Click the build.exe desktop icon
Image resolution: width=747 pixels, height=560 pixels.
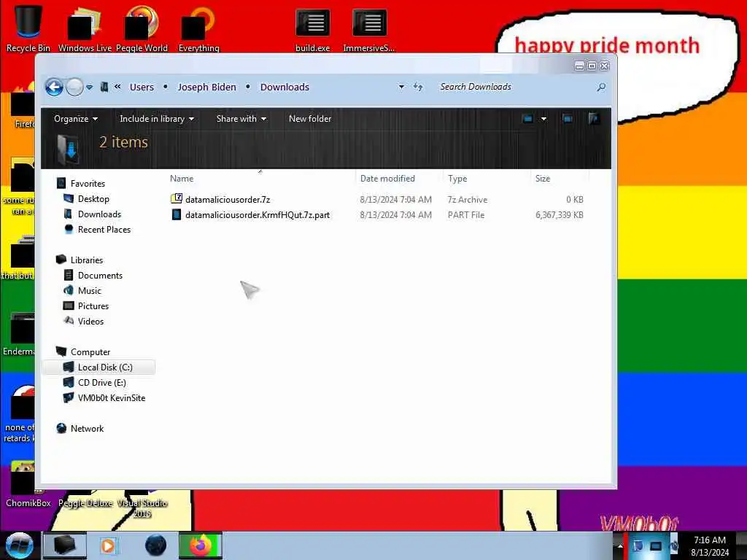pyautogui.click(x=312, y=28)
